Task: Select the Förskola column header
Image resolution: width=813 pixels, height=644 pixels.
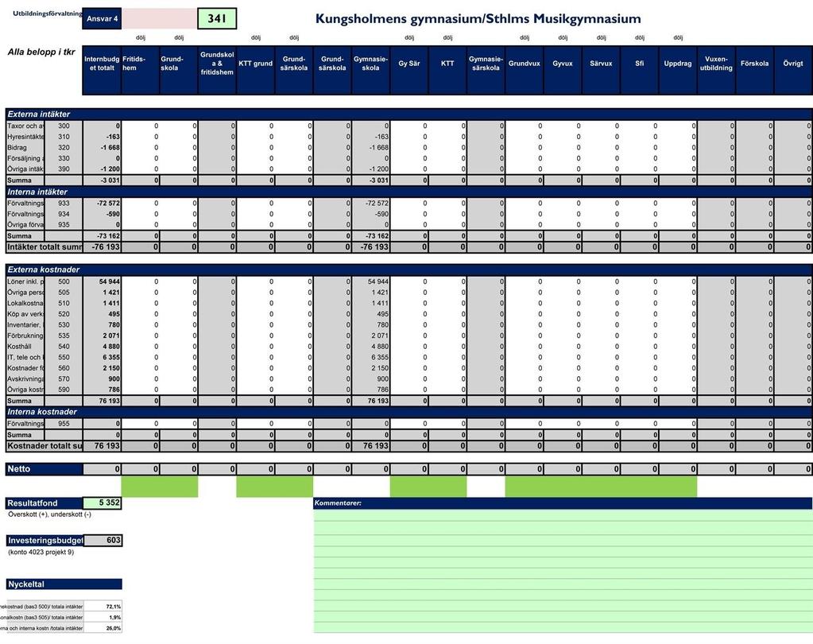Action: pos(754,70)
